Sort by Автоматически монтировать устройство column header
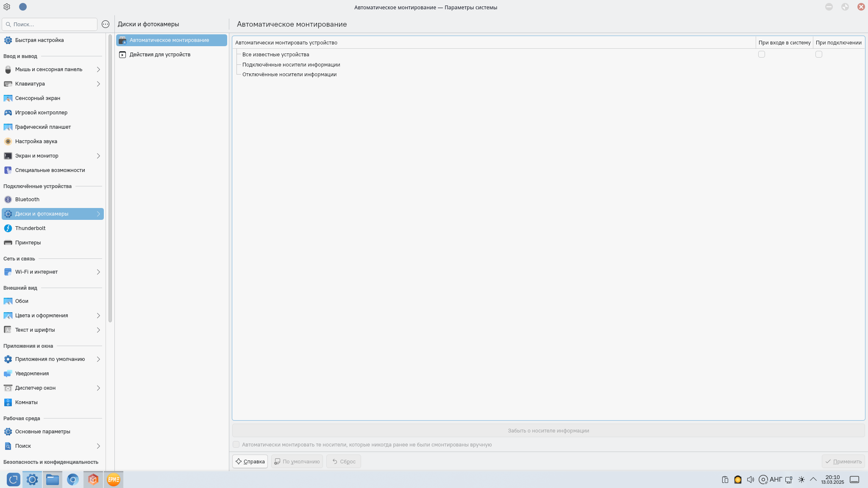 click(286, 42)
